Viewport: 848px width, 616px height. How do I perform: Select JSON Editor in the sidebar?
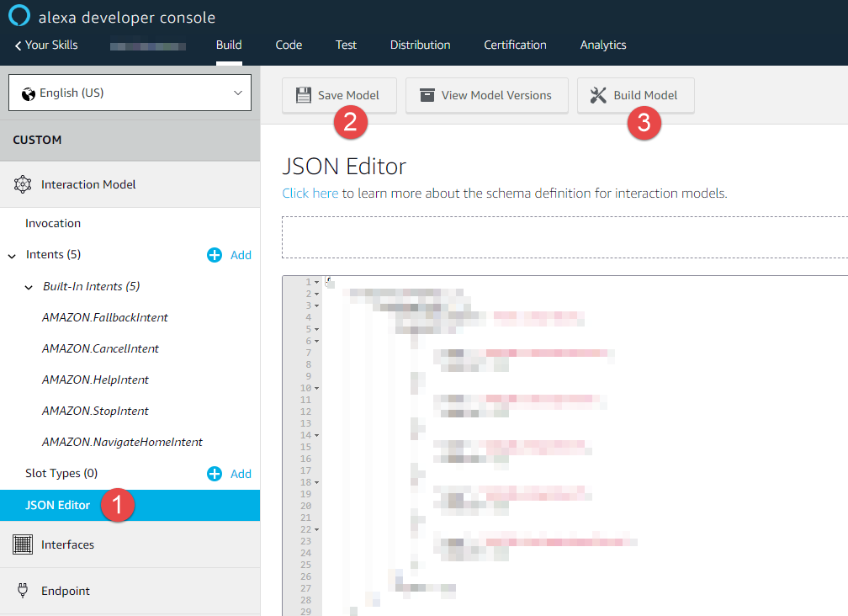tap(130, 505)
